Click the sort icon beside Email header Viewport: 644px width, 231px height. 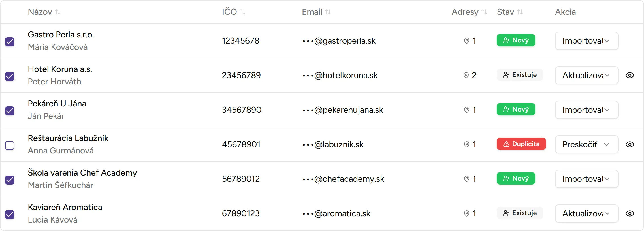[x=328, y=12]
